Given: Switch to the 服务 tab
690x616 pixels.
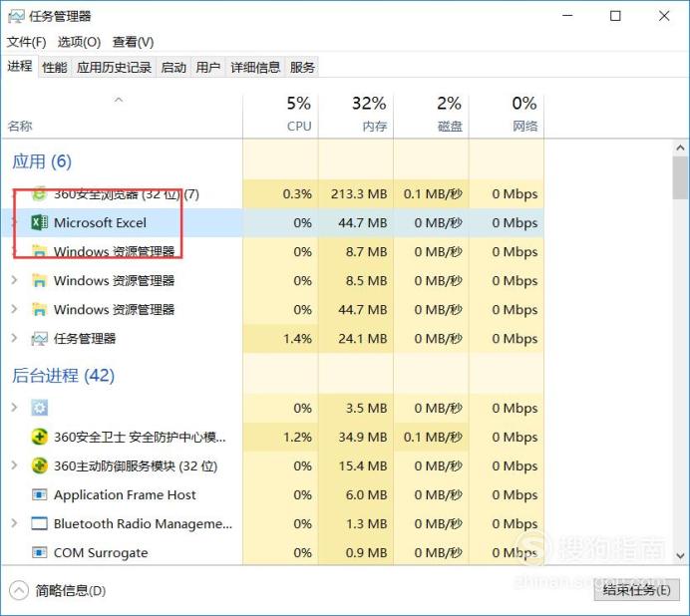Looking at the screenshot, I should (x=302, y=68).
